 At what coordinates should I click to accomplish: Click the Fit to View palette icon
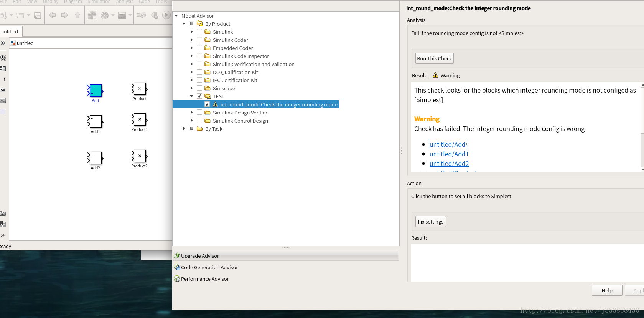[3, 68]
